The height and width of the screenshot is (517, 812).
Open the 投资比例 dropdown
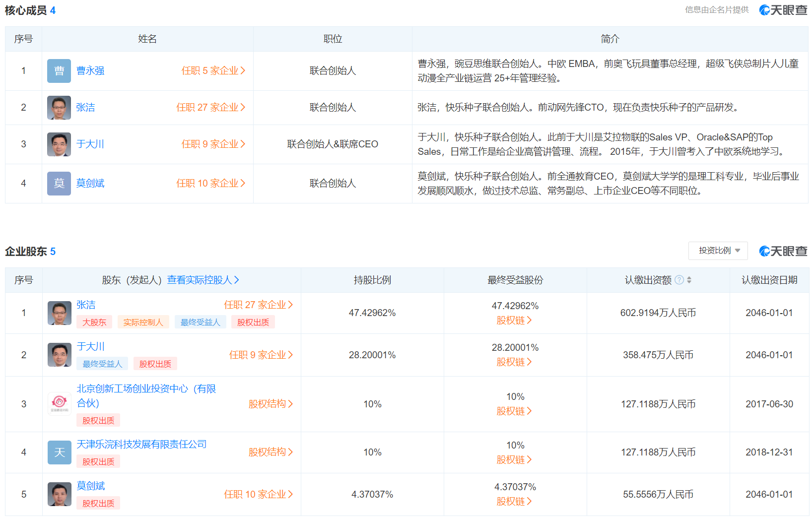click(x=718, y=251)
